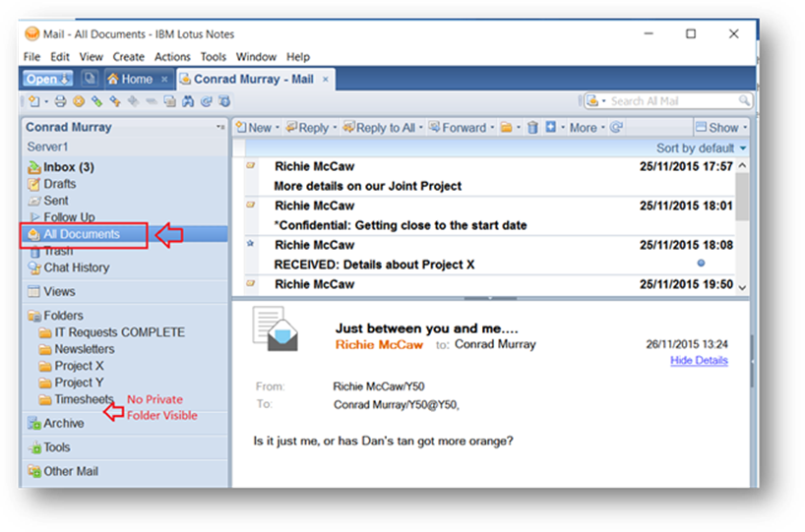Screen dimensions: 805x532
Task: Close the Home tab
Action: [x=164, y=79]
